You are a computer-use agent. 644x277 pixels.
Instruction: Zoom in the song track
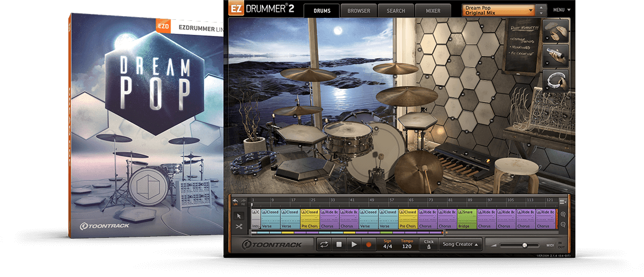(563, 214)
